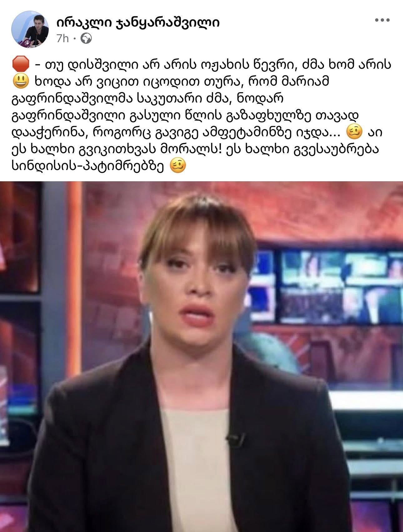Click the woozy emoji after 'იჯდა...'
The width and height of the screenshot is (403, 532).
(x=355, y=132)
